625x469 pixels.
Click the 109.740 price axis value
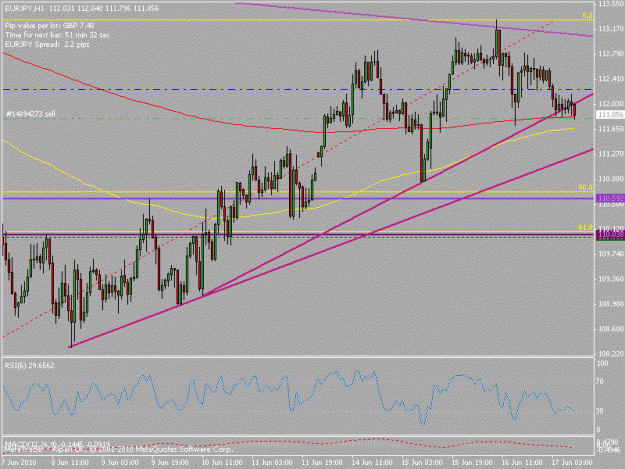coord(611,254)
